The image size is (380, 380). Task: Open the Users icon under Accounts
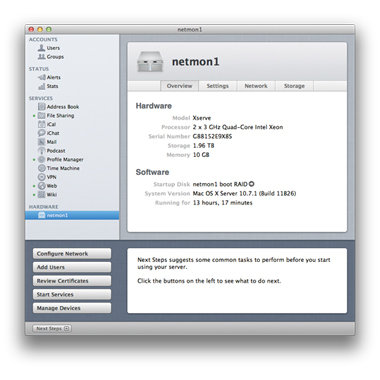pos(41,48)
